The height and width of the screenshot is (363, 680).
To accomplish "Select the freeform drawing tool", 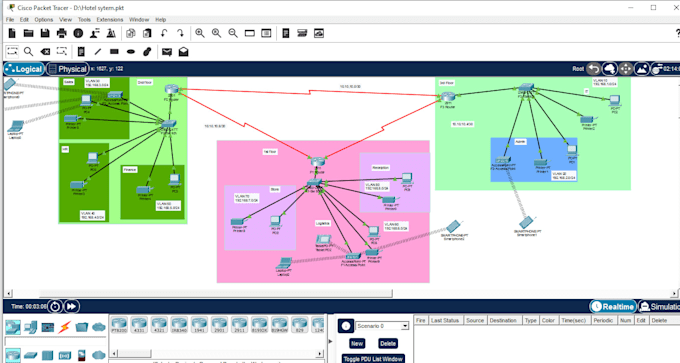I will (x=147, y=52).
